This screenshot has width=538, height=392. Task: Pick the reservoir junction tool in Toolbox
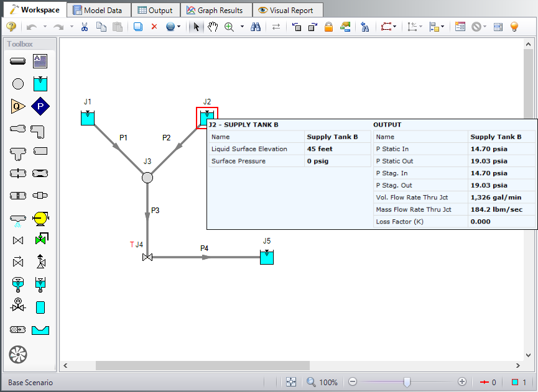[x=40, y=84]
